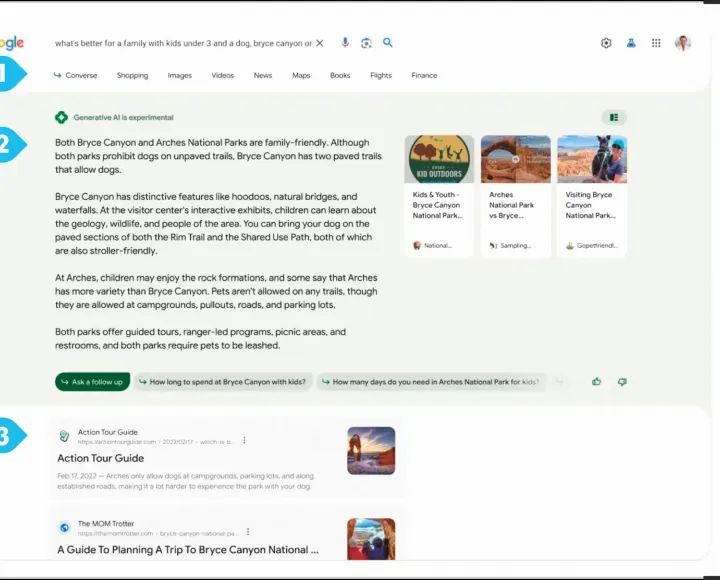Click the actiontourguide.com URL breadcrumb
The image size is (720, 580).
click(x=156, y=442)
